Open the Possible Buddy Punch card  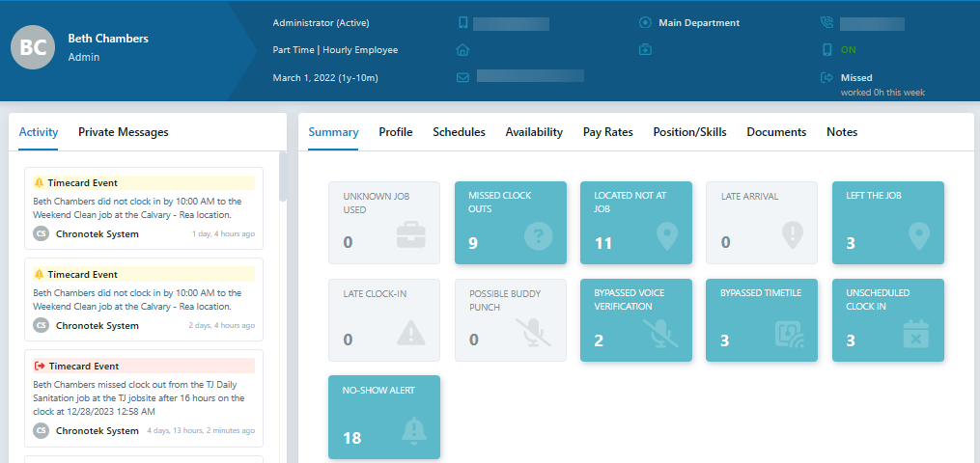click(511, 320)
